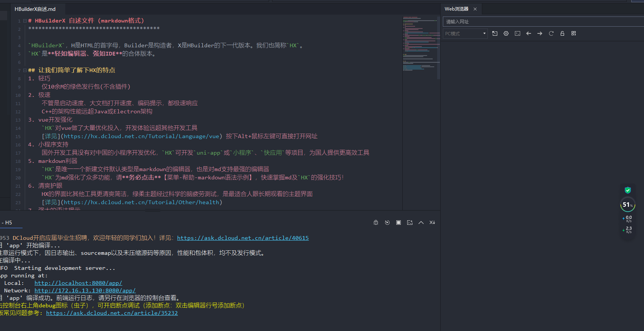Refresh the built-in web browser page
This screenshot has height=331, width=644.
[551, 33]
